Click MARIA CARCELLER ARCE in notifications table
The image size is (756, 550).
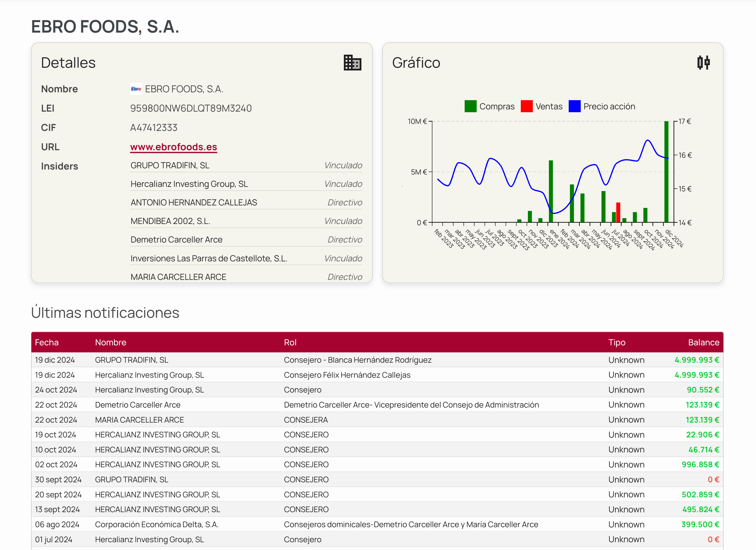139,420
